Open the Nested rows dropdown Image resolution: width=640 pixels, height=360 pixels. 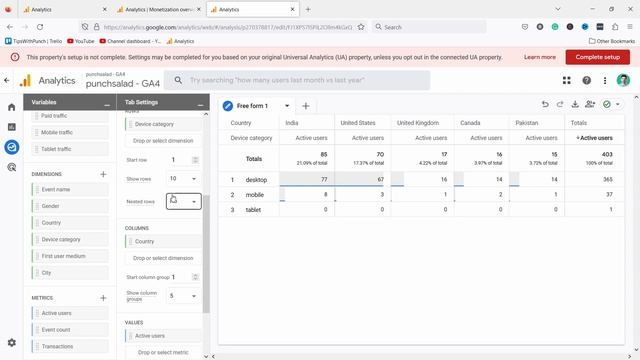coord(184,202)
